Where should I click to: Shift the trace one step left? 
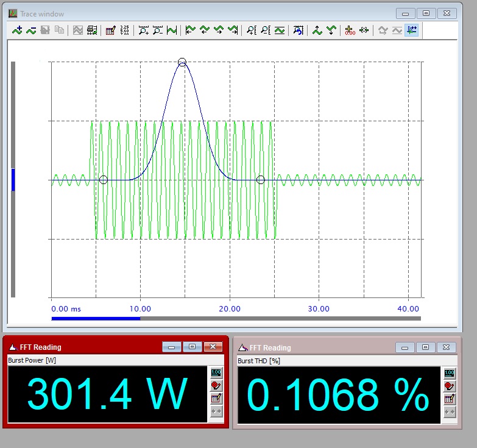click(x=205, y=30)
